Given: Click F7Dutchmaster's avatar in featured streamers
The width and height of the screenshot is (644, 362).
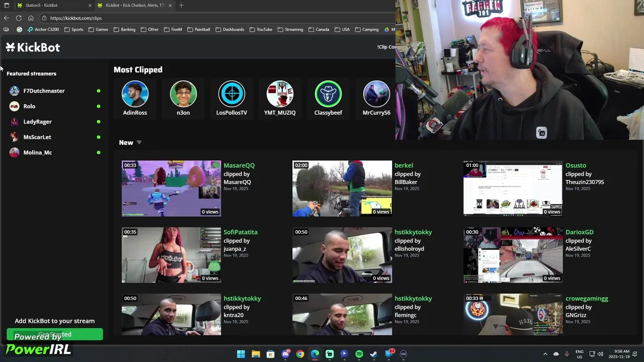Looking at the screenshot, I should (x=14, y=91).
